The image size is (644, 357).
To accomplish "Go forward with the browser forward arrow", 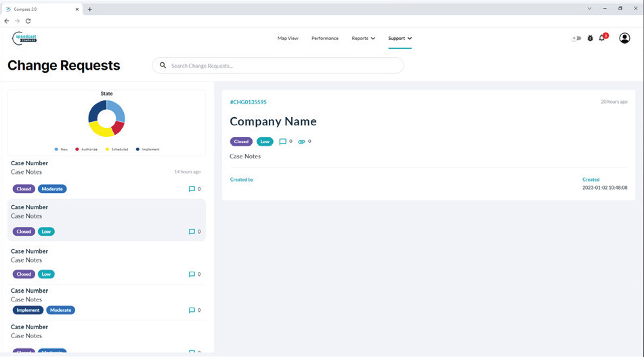I will [17, 21].
